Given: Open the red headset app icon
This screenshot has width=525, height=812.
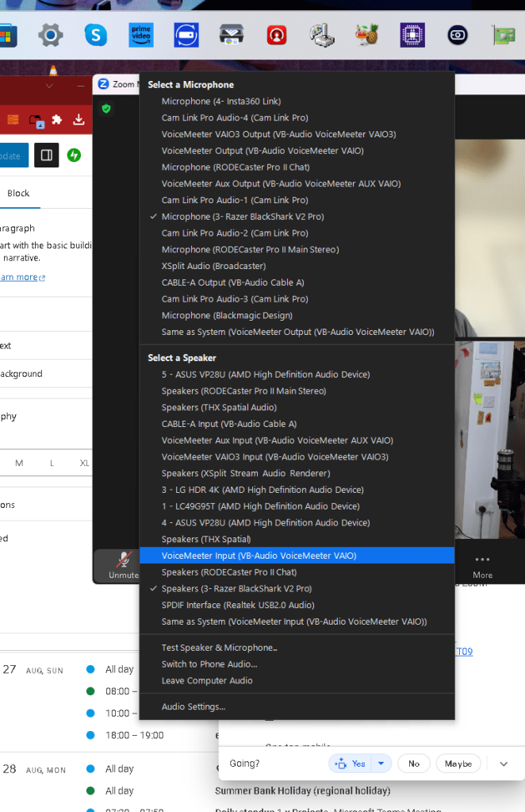Looking at the screenshot, I should tap(277, 35).
